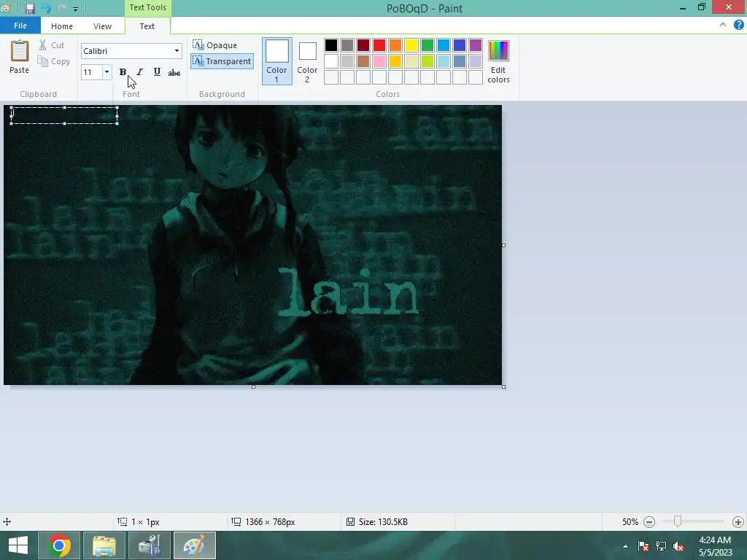Click the font size input field
The image size is (747, 560).
(91, 72)
